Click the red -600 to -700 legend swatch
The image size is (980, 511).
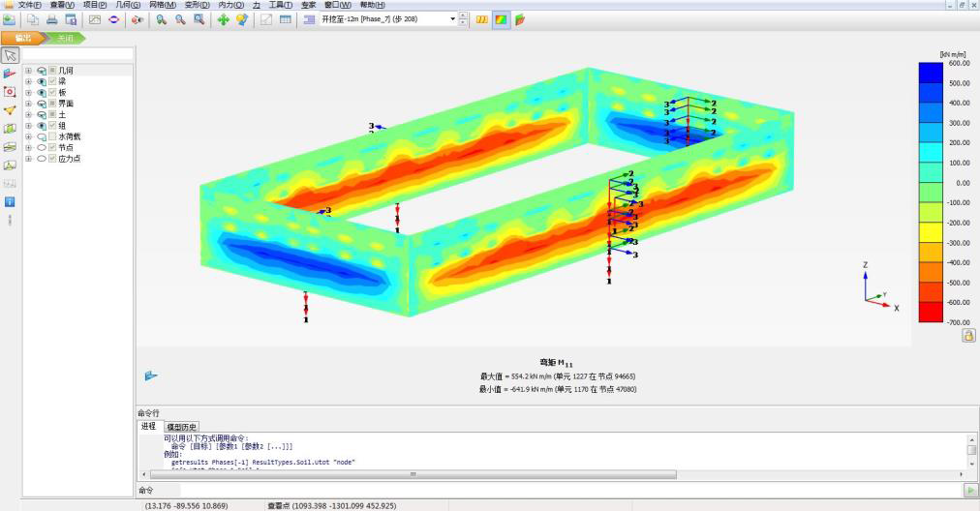click(x=931, y=313)
